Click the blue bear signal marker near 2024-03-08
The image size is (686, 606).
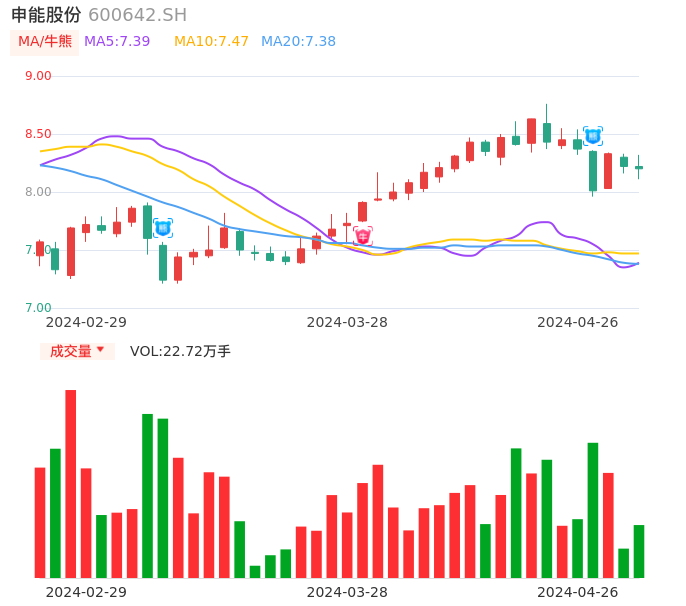163,228
